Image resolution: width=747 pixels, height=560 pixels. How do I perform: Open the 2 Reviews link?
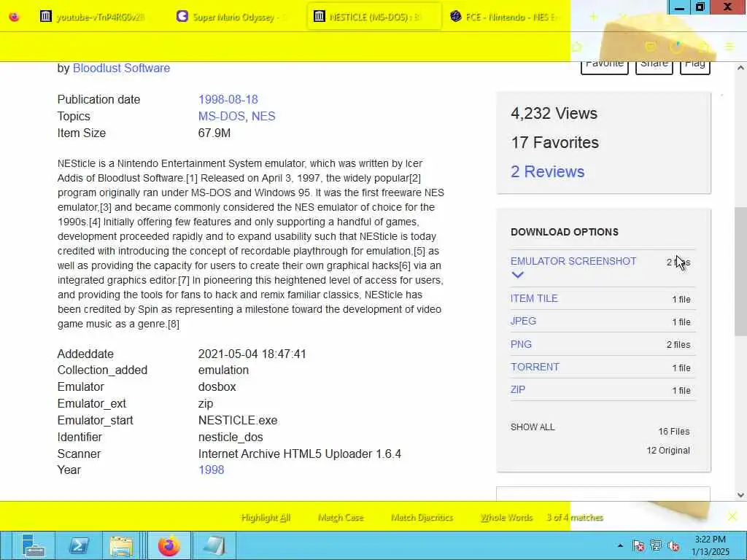(x=547, y=171)
